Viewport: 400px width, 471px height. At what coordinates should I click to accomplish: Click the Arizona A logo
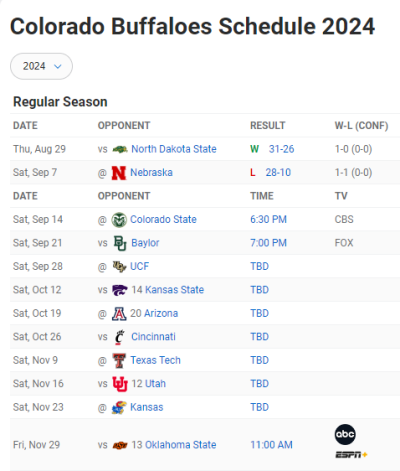click(x=119, y=314)
